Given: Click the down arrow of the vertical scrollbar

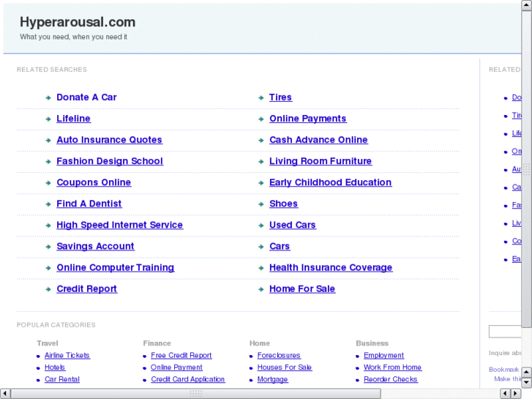Looking at the screenshot, I should pos(526,383).
